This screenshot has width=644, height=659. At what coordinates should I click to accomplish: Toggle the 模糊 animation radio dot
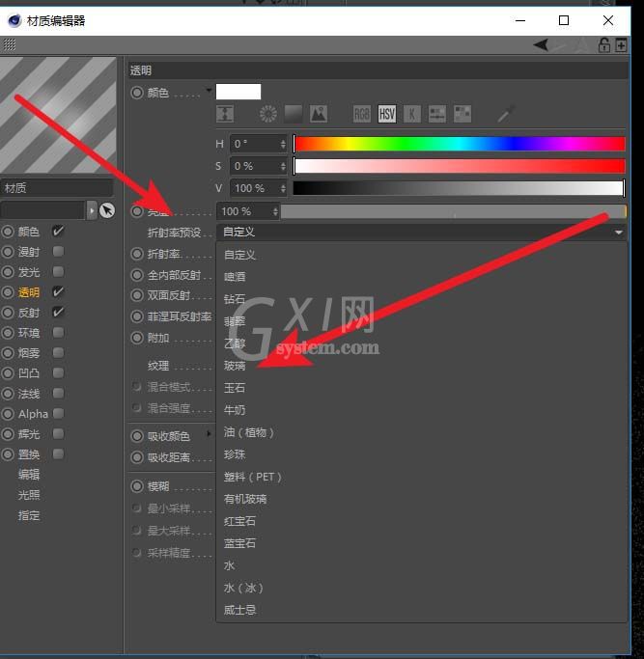coord(137,486)
